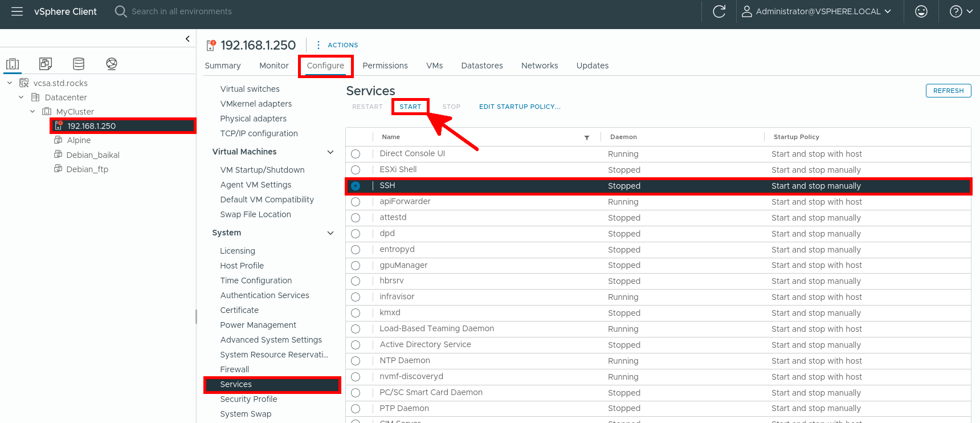Select the Load-Based Teaming Daemon radio button

click(x=356, y=329)
